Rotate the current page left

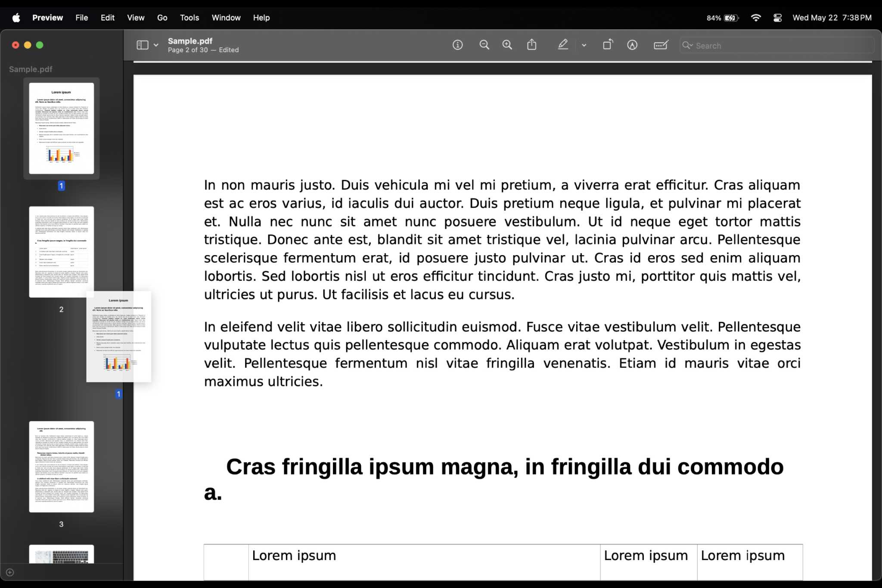click(x=608, y=45)
